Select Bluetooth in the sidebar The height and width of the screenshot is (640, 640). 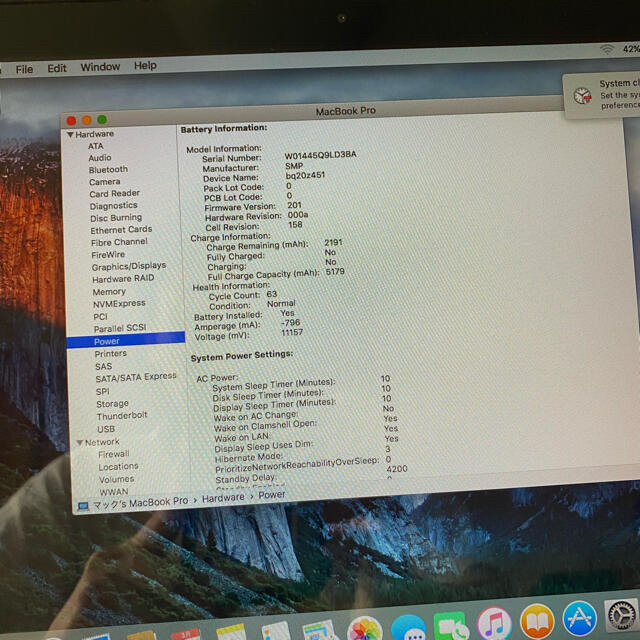coord(108,169)
